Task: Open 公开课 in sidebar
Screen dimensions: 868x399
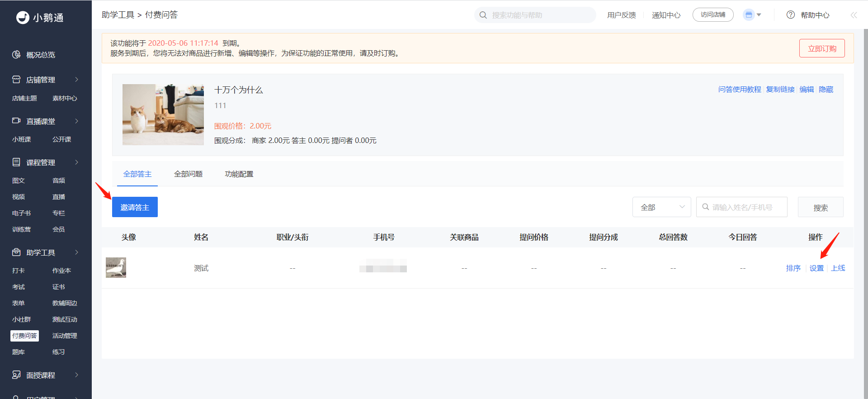Action: tap(61, 139)
